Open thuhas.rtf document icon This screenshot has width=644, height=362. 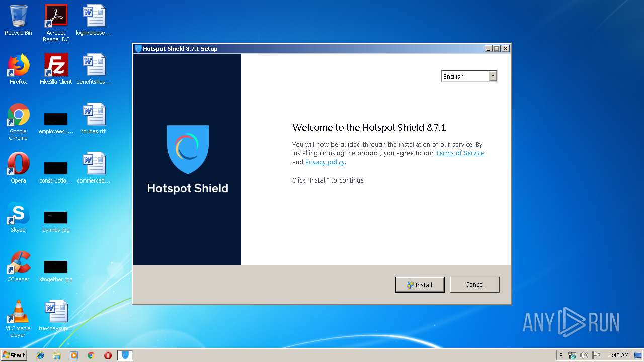click(94, 119)
